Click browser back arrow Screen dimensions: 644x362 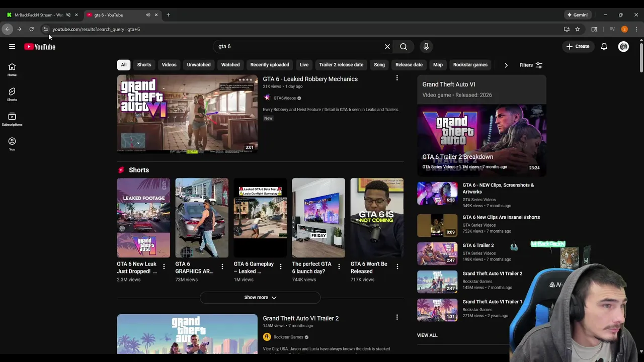pyautogui.click(x=7, y=29)
